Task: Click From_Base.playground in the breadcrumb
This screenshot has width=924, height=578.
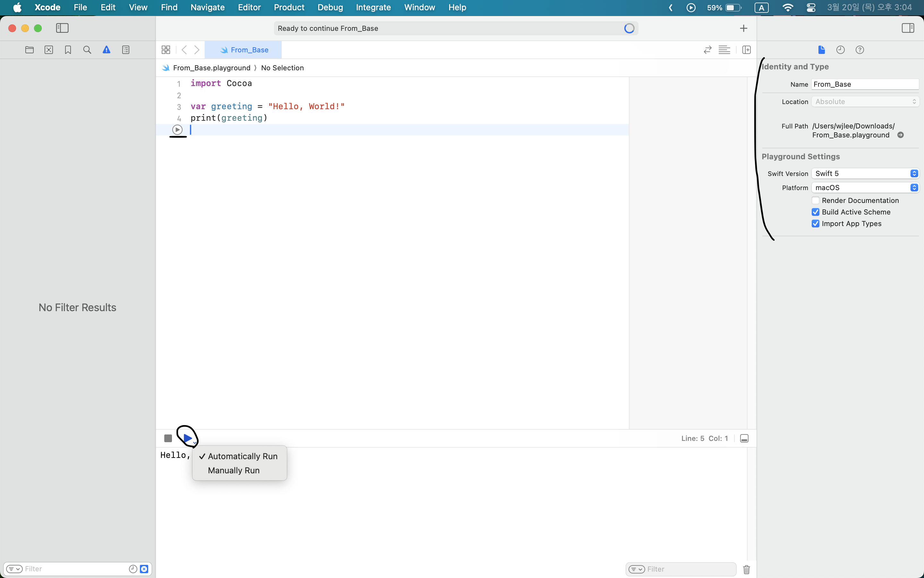Action: (211, 68)
